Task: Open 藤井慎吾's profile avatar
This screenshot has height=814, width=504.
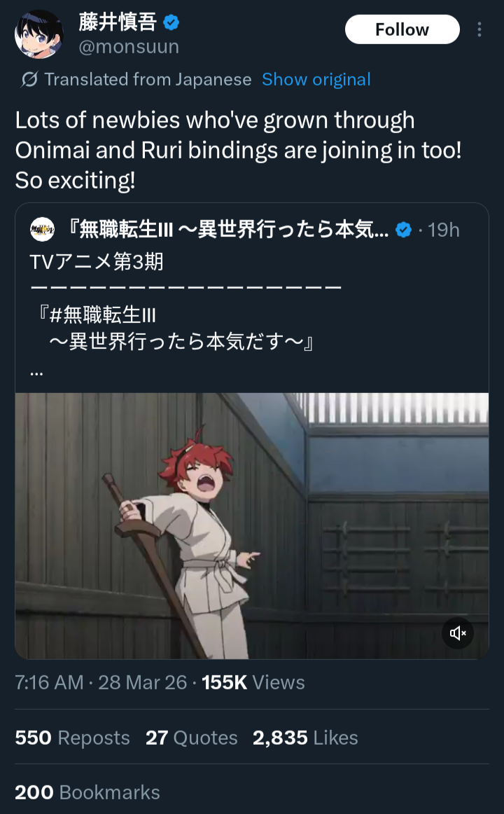Action: [39, 34]
